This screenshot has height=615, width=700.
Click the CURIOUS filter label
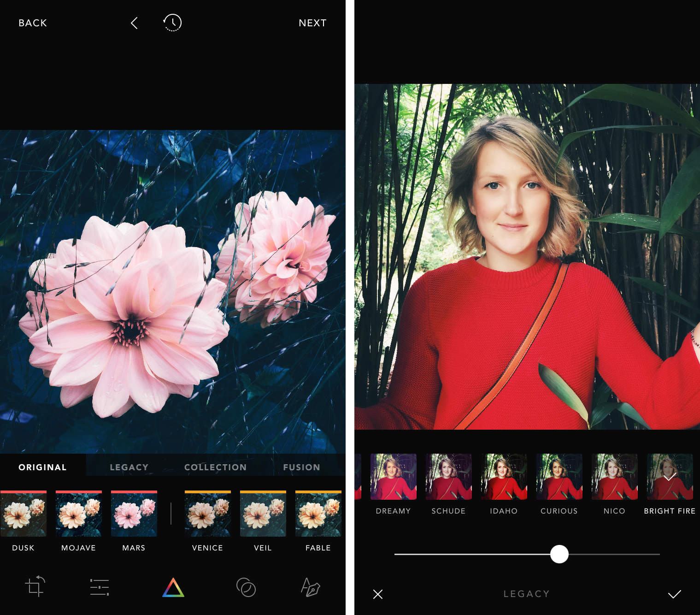point(559,511)
